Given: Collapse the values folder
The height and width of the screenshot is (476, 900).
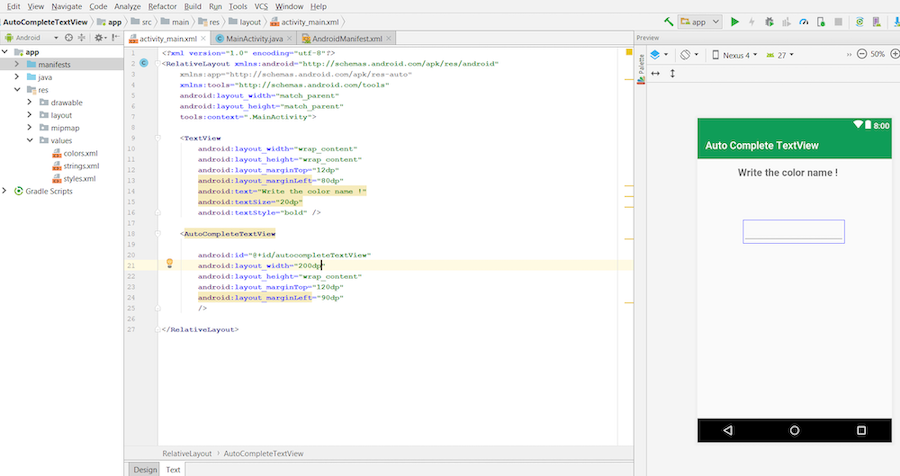Looking at the screenshot, I should click(29, 141).
